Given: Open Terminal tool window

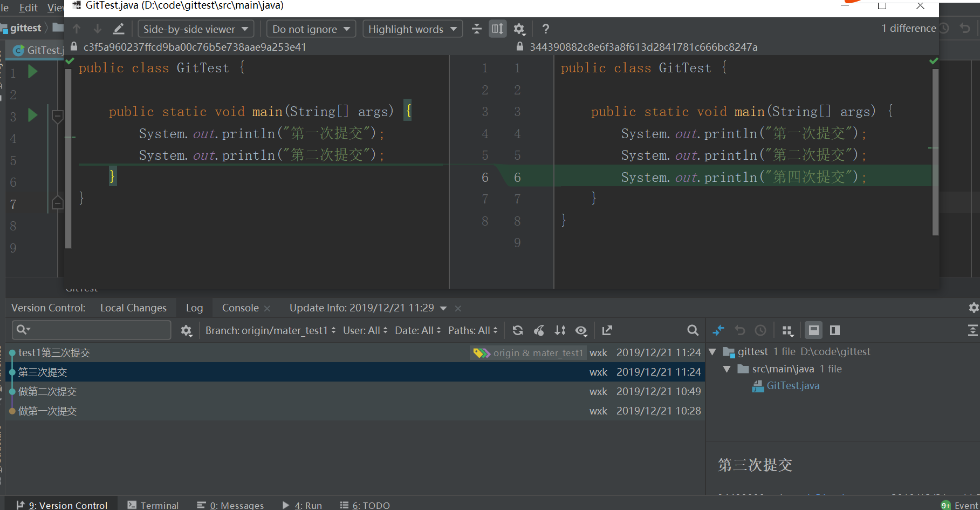Looking at the screenshot, I should pos(153,505).
